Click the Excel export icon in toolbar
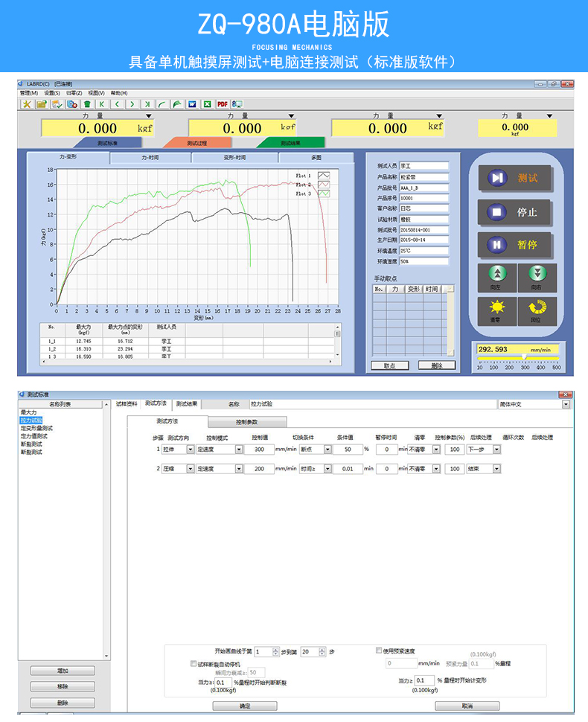The image size is (588, 722). click(207, 104)
